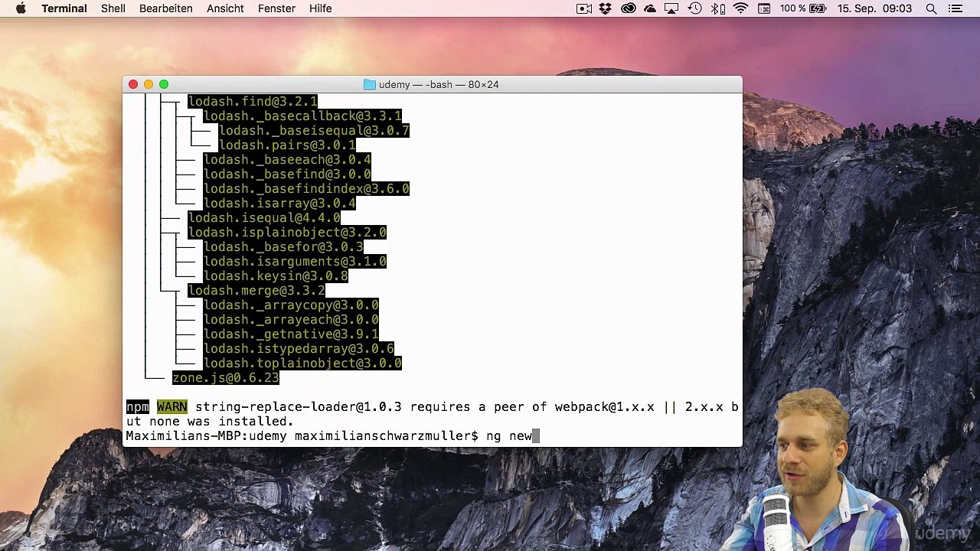The width and height of the screenshot is (980, 551).
Task: Open the Shell menu
Action: pos(113,8)
